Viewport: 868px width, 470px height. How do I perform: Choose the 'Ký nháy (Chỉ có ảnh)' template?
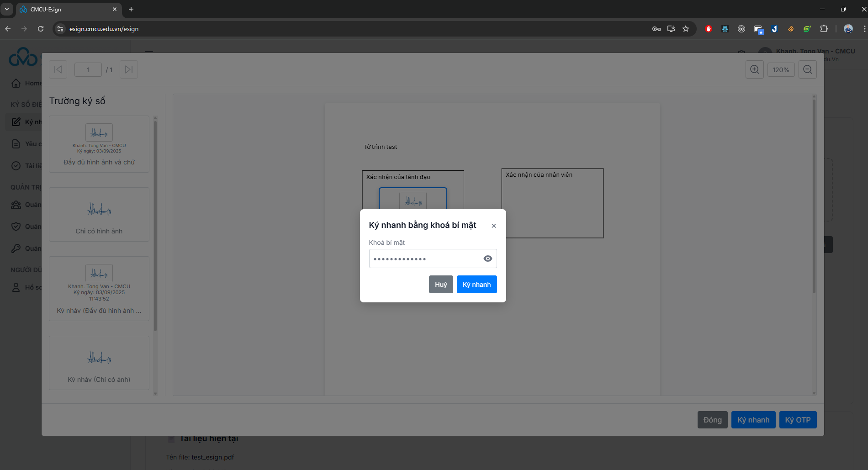click(99, 363)
